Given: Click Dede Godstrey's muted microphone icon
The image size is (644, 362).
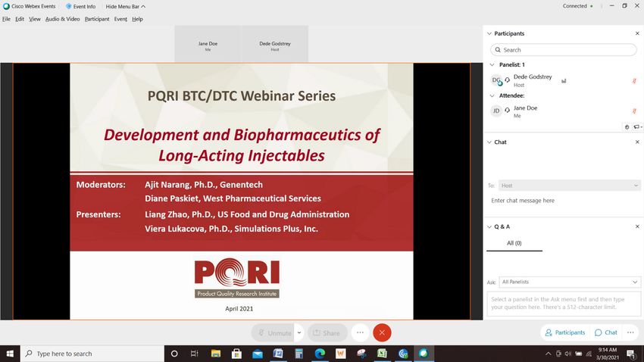Looking at the screenshot, I should click(x=634, y=81).
